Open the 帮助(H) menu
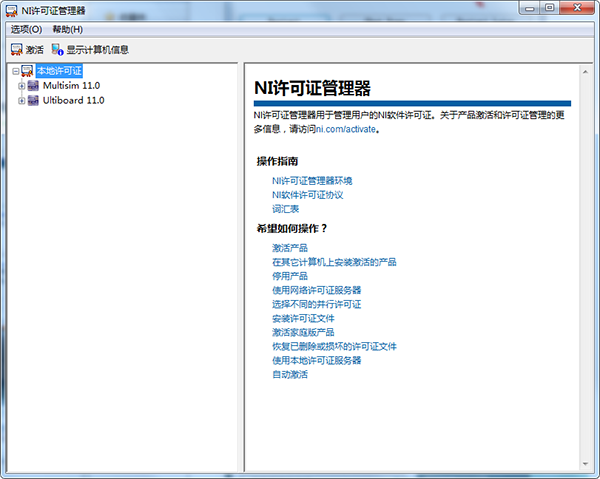The width and height of the screenshot is (600, 479). click(67, 30)
